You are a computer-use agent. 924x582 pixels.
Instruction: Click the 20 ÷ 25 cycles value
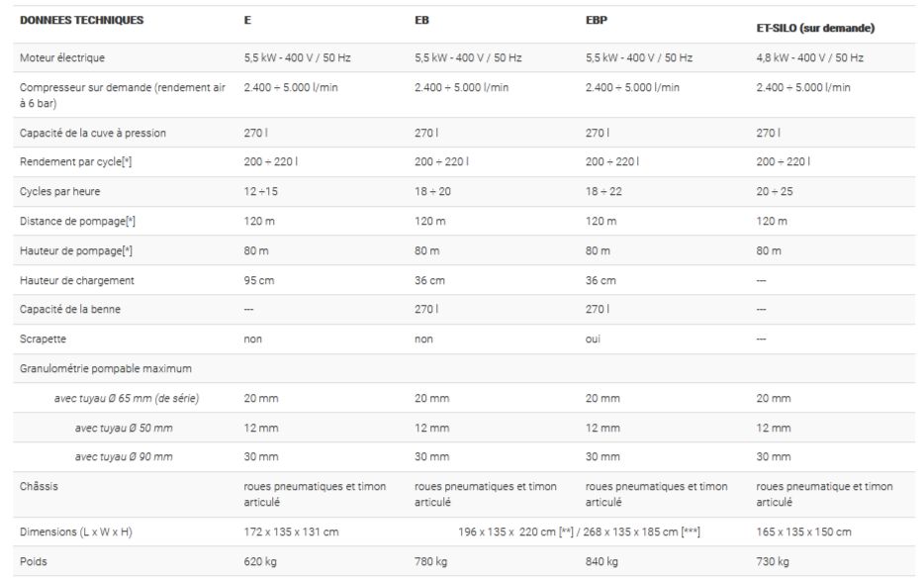(x=776, y=191)
